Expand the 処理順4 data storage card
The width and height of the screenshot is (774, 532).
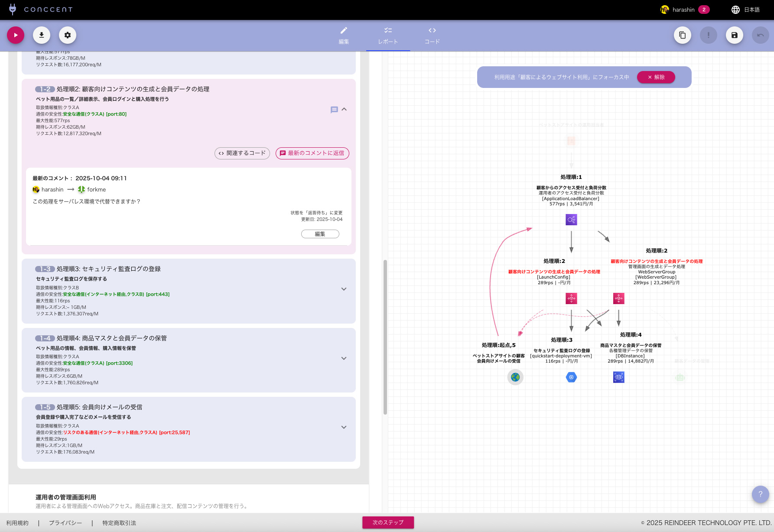(344, 358)
